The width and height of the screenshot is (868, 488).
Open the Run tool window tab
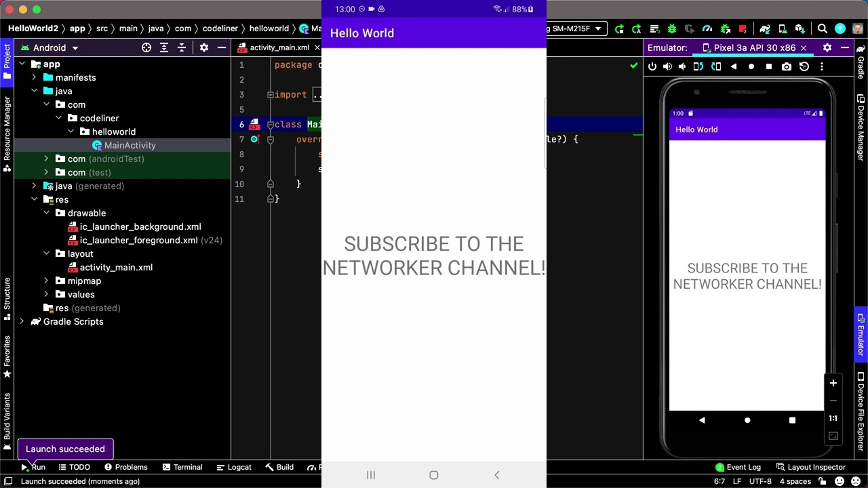pyautogui.click(x=33, y=467)
